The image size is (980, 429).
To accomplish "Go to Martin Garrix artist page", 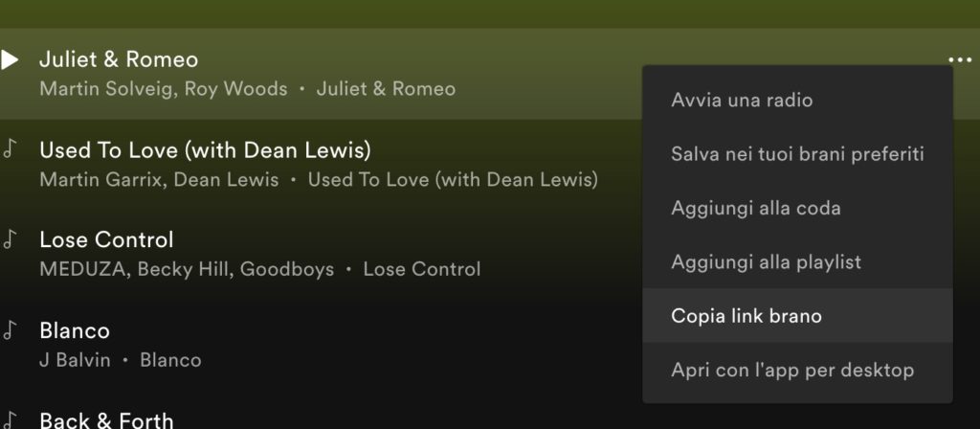I will [x=100, y=179].
